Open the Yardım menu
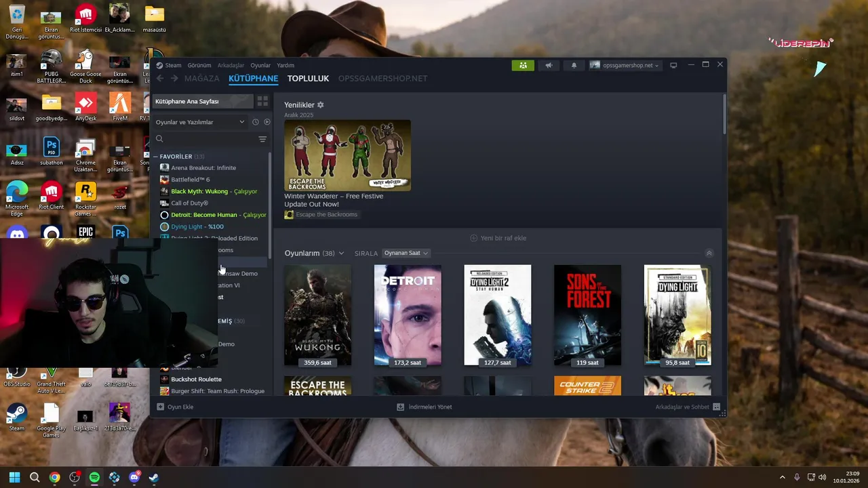Screen dimensions: 868x488 pyautogui.click(x=285, y=65)
